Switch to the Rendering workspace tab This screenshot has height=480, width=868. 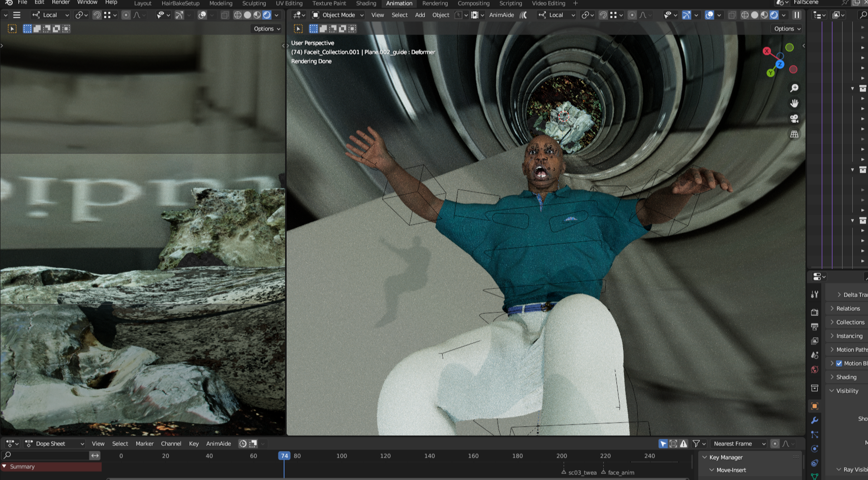tap(435, 4)
